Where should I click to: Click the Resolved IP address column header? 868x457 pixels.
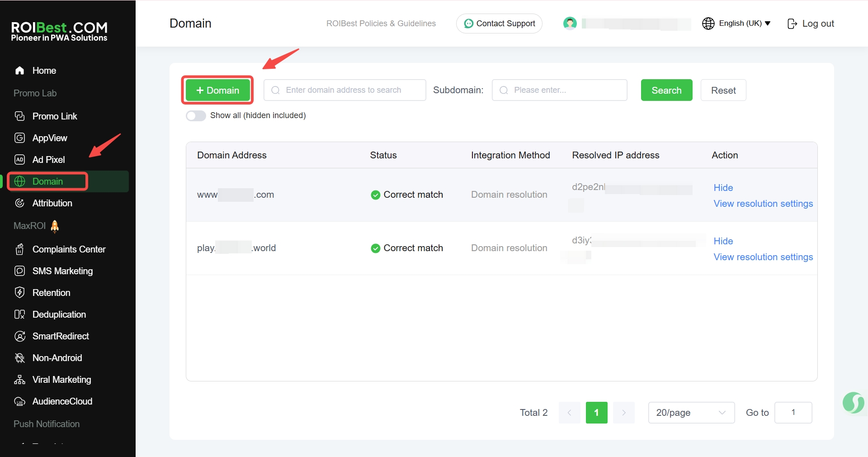(x=616, y=155)
